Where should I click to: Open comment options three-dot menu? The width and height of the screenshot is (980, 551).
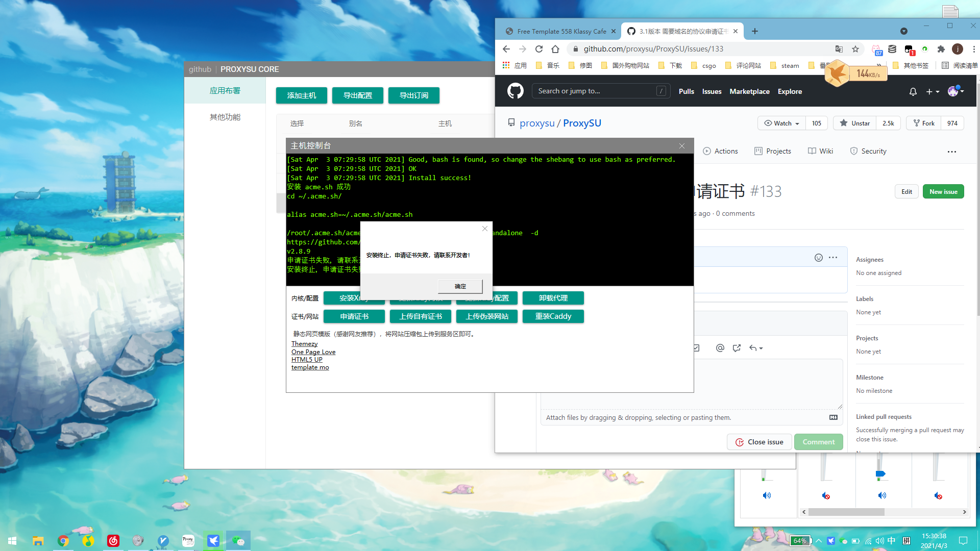point(833,258)
